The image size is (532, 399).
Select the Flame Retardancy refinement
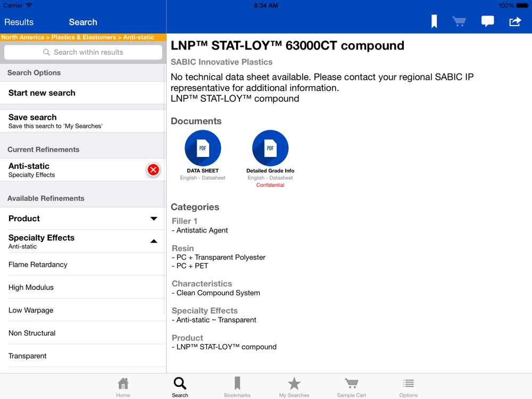[83, 264]
